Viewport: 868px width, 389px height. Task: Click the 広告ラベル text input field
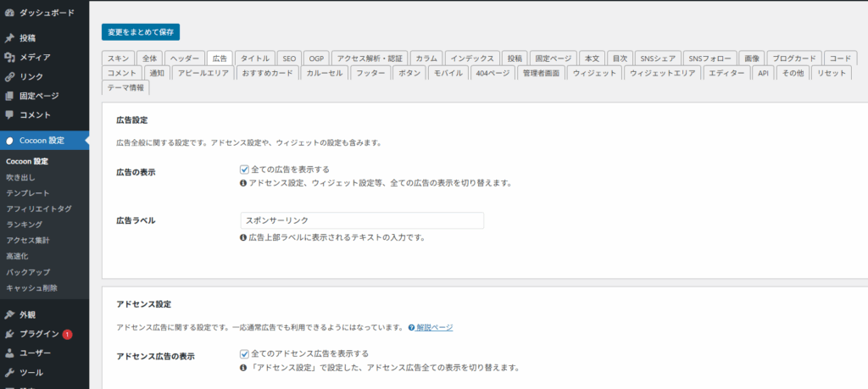click(362, 220)
